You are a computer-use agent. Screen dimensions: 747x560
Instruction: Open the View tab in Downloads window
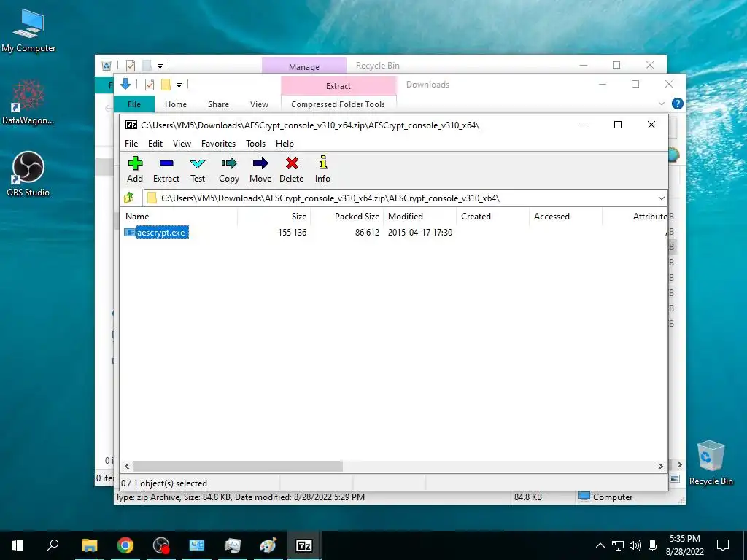pyautogui.click(x=259, y=104)
